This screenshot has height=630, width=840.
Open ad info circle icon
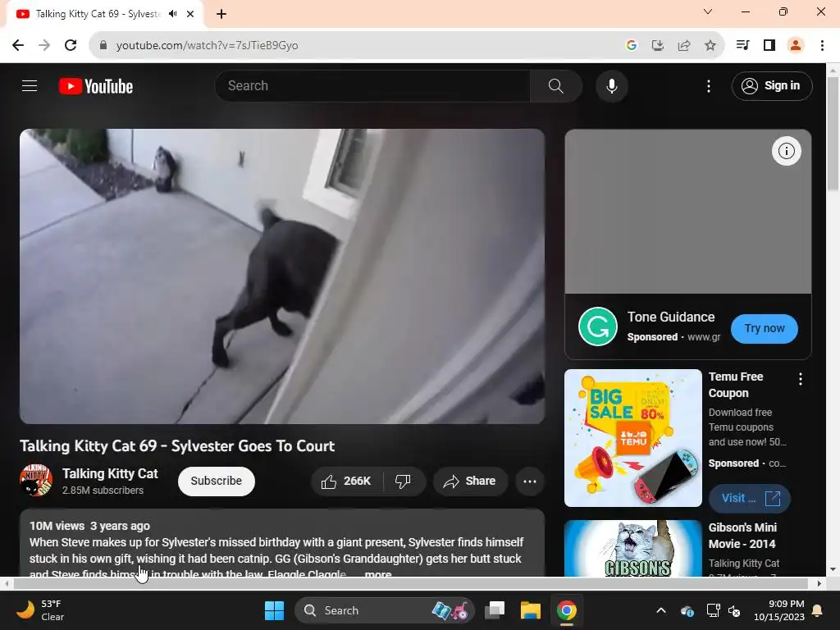click(786, 151)
